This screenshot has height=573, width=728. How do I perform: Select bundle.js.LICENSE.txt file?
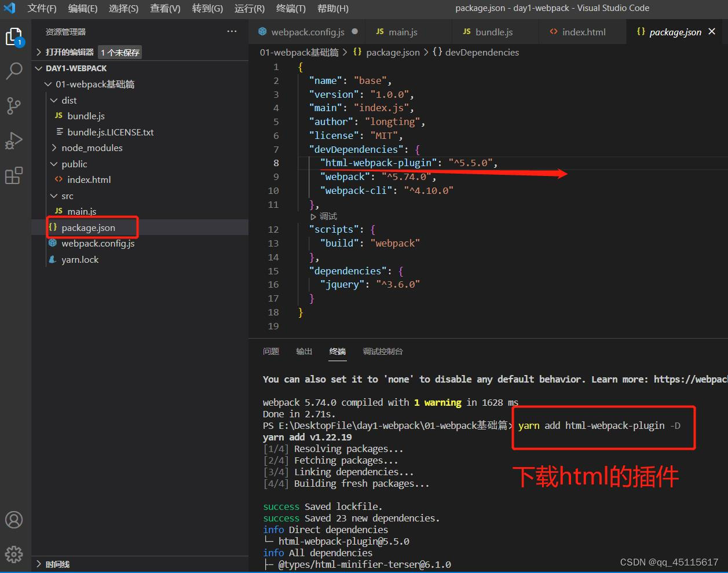(110, 132)
